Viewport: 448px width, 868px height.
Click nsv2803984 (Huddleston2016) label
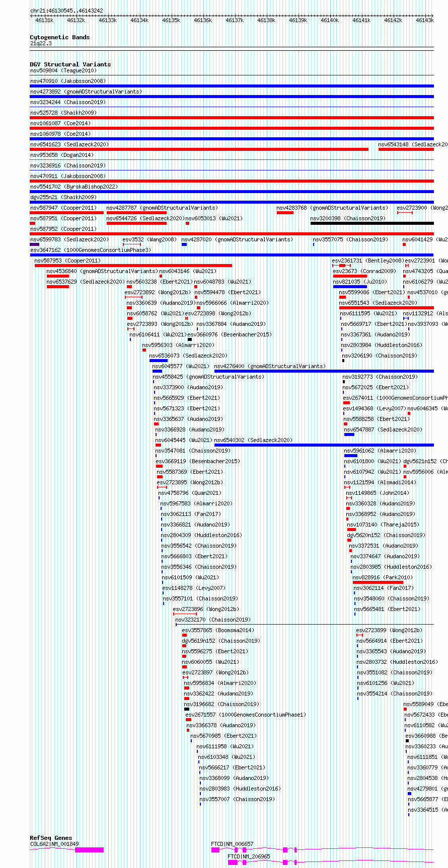point(382,345)
